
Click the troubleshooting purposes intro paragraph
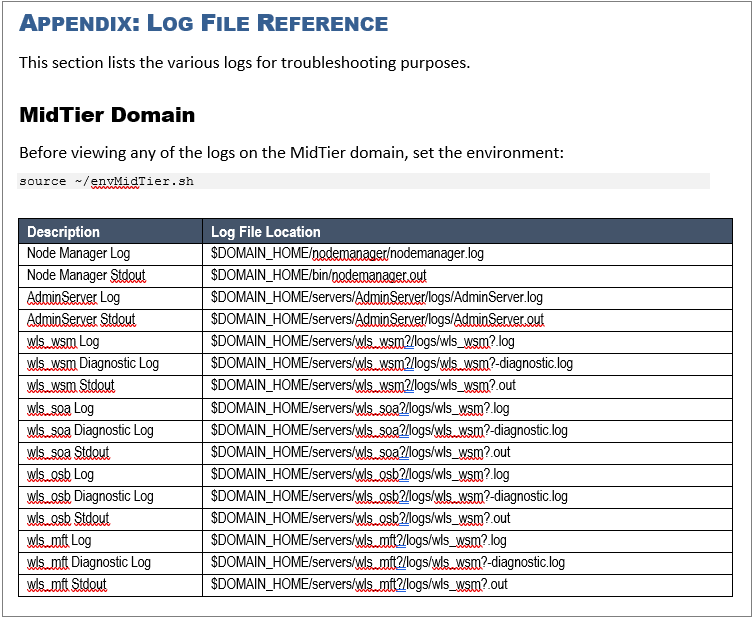tap(244, 63)
